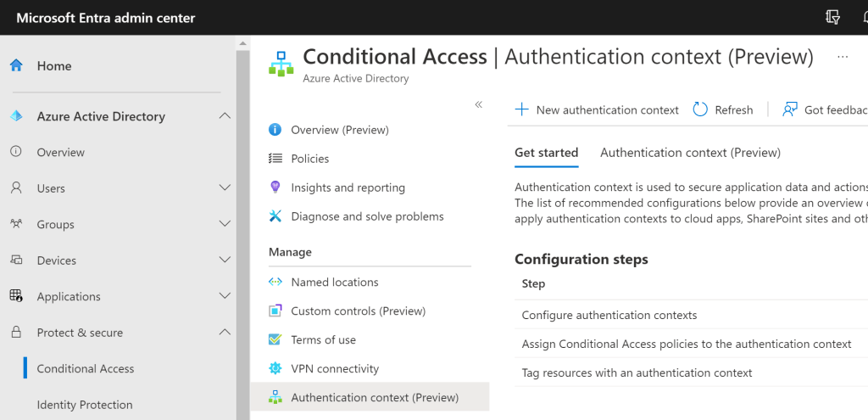Click the Terms of use icon

tap(275, 339)
